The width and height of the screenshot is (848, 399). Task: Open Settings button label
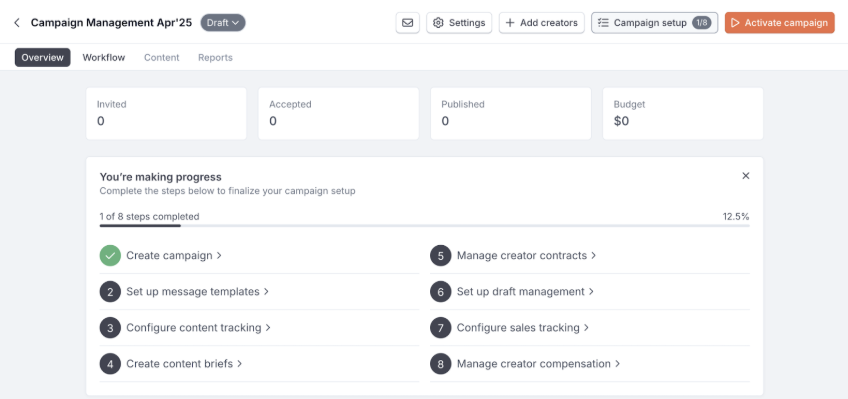pos(467,23)
